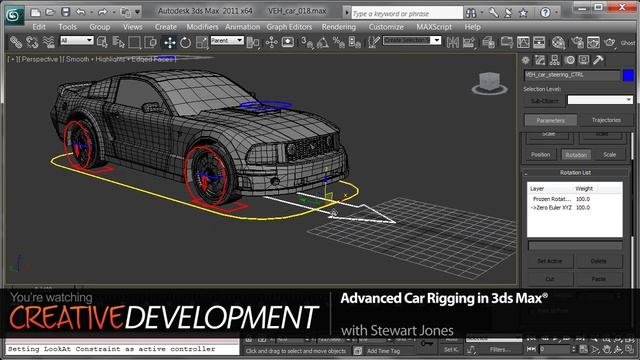Viewport: 640px width, 360px height.
Task: Toggle the Percent Snap icon
Action: click(338, 42)
